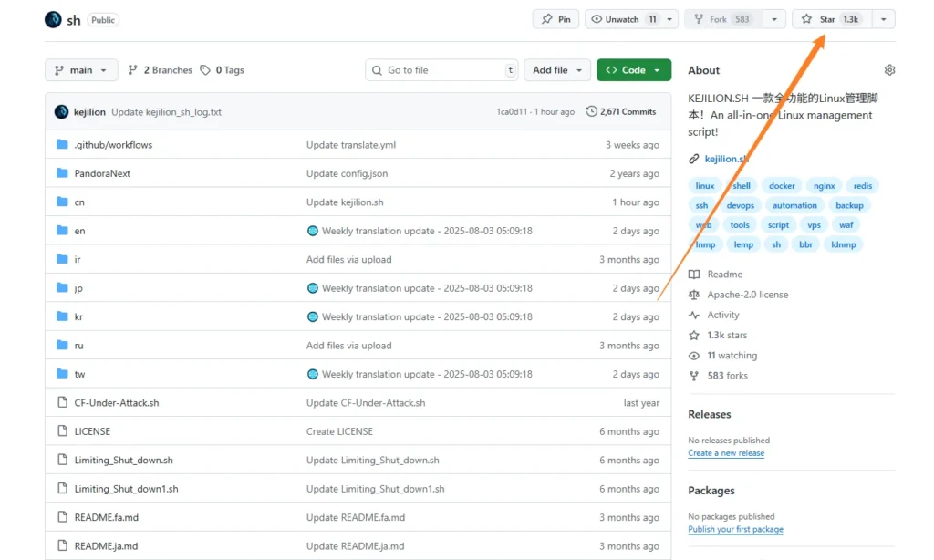Click the repository owner avatar beside sh
Image resolution: width=934 pixels, height=560 pixels.
[53, 20]
